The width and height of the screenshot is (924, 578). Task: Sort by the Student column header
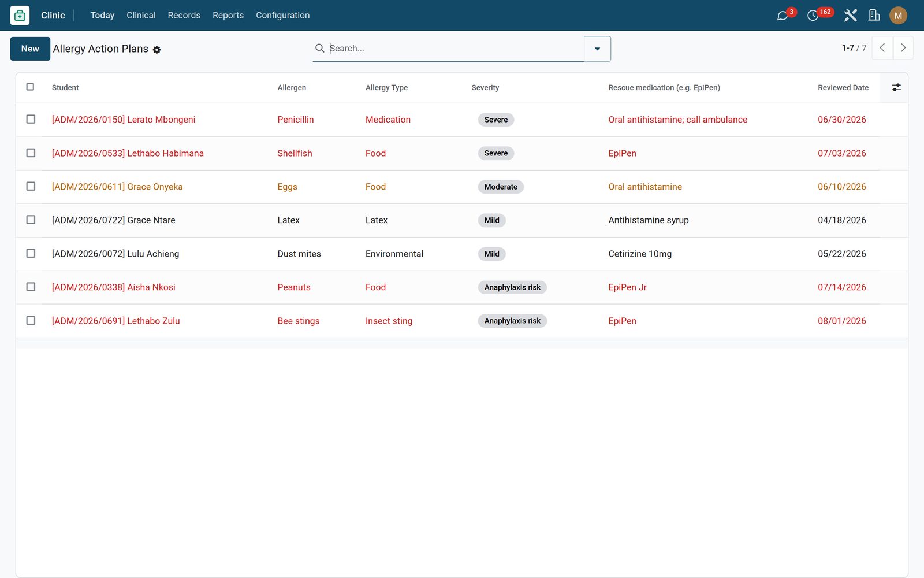(65, 88)
